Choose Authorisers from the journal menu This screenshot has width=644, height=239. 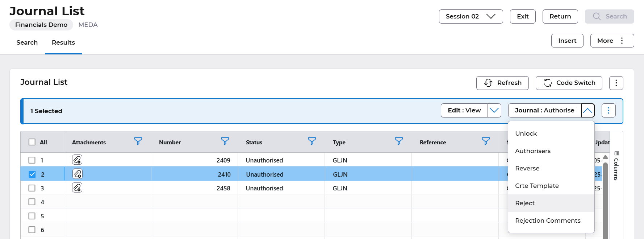click(551, 151)
